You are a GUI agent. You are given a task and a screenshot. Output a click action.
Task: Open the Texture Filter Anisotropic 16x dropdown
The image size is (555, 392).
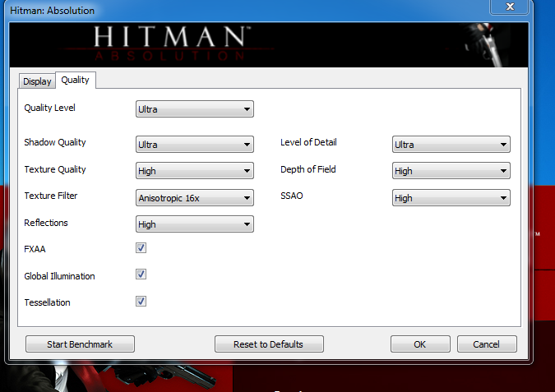tap(195, 198)
